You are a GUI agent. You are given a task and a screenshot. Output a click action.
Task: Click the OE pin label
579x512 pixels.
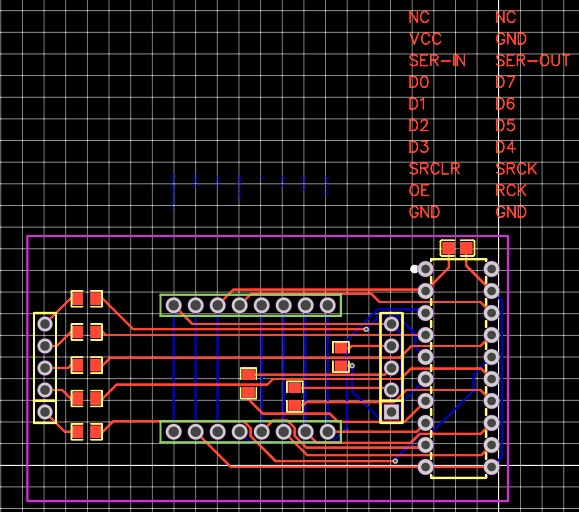coord(419,190)
